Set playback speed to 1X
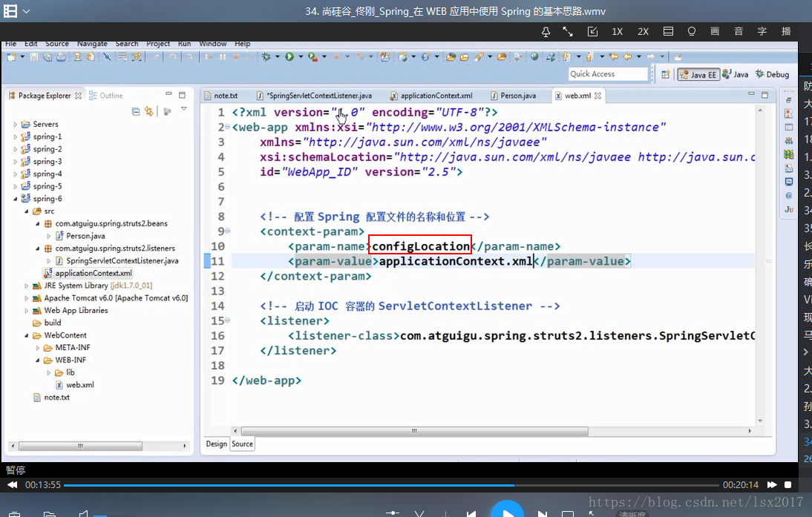The image size is (812, 517). click(x=618, y=32)
